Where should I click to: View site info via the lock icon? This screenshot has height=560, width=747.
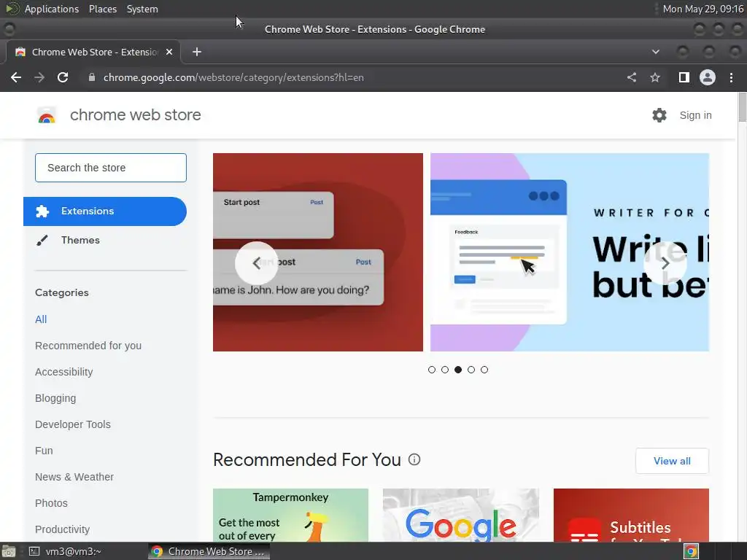click(92, 77)
